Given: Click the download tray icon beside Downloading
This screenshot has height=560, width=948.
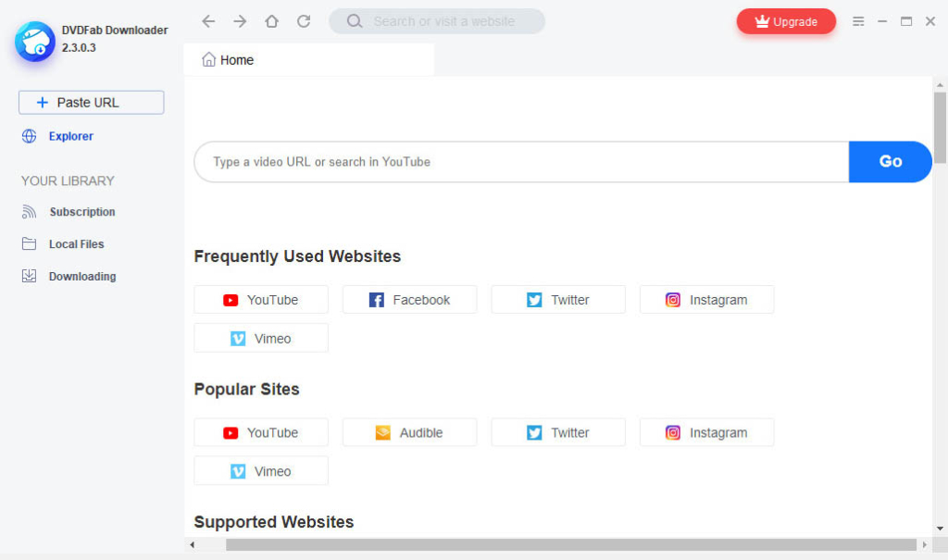Looking at the screenshot, I should 29,277.
